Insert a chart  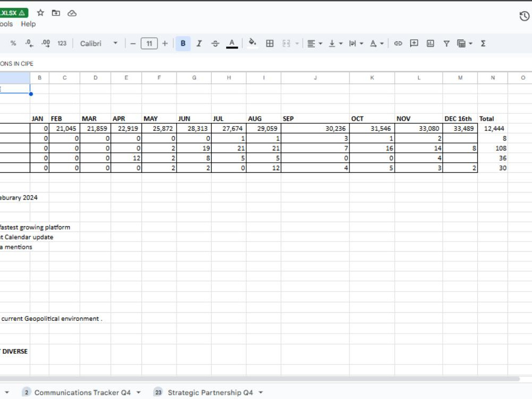tap(430, 44)
